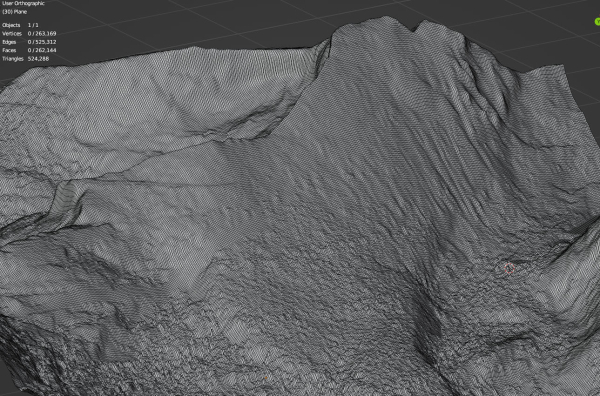Click the Edges 0/525,312 statistic
The height and width of the screenshot is (396, 600).
[29, 42]
